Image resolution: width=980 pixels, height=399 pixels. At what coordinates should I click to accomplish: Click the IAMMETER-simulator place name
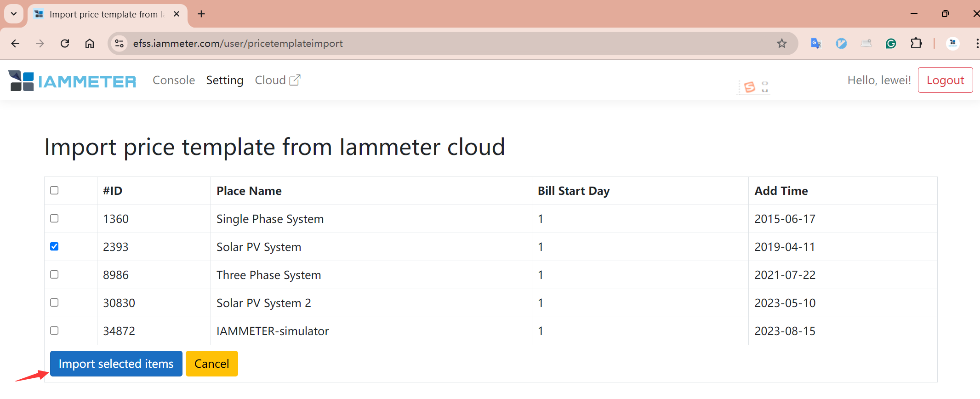coord(273,331)
